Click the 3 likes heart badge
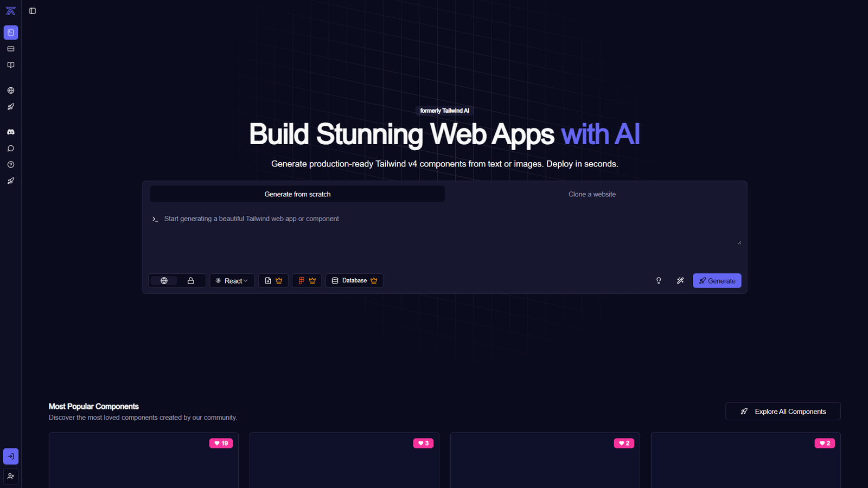This screenshot has width=868, height=488. tap(423, 444)
